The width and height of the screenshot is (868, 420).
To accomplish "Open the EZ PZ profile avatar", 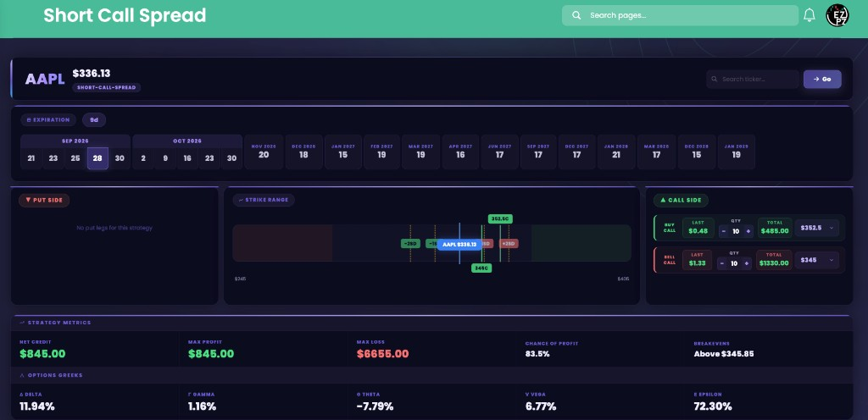I will (x=837, y=15).
